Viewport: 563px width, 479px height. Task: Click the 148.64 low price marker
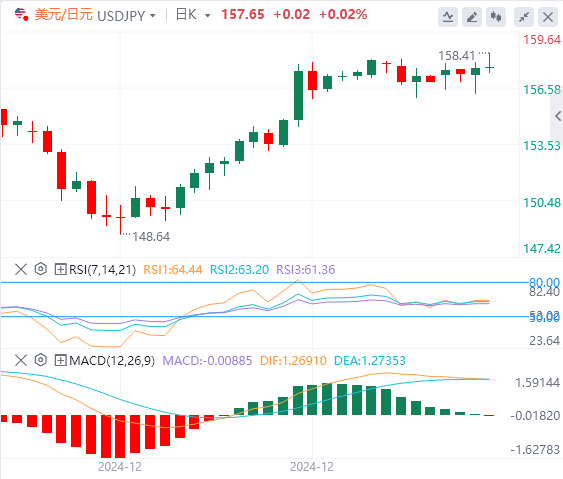coord(151,237)
